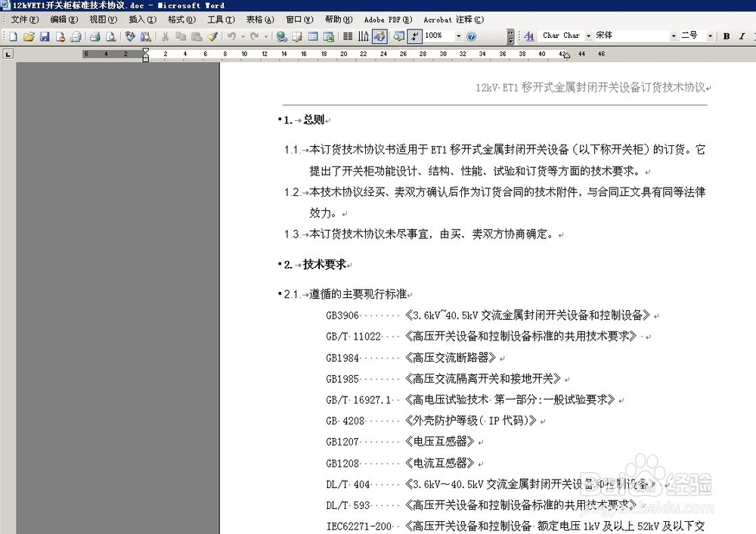The image size is (756, 534).
Task: Toggle Italic formatting
Action: tap(742, 36)
